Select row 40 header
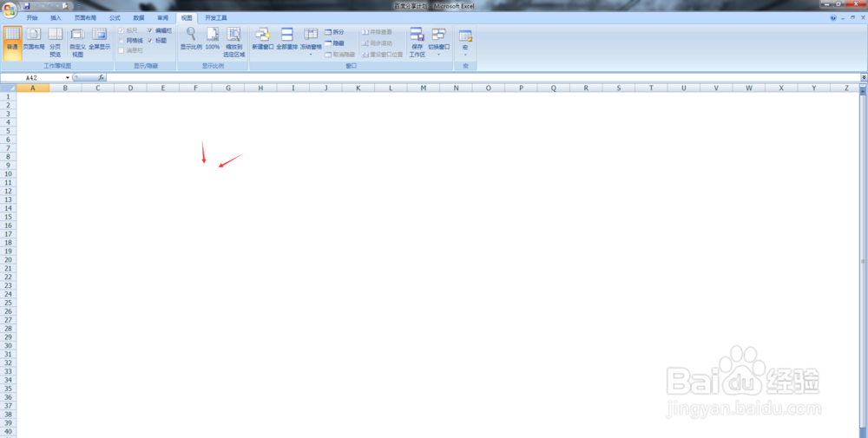 click(x=9, y=431)
